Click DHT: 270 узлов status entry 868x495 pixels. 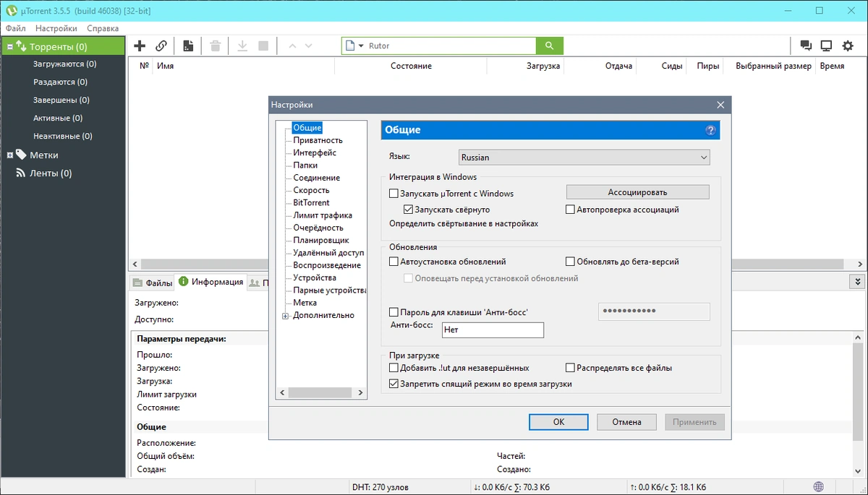[x=380, y=486]
